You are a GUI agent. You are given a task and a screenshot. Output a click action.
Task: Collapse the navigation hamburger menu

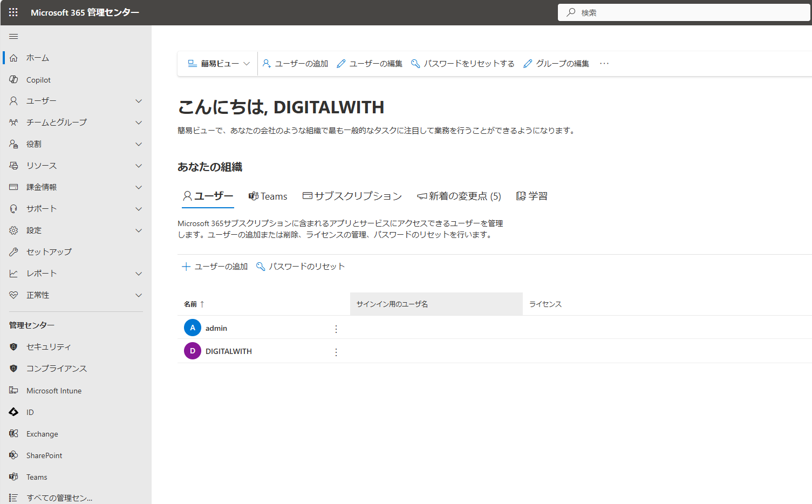point(13,37)
